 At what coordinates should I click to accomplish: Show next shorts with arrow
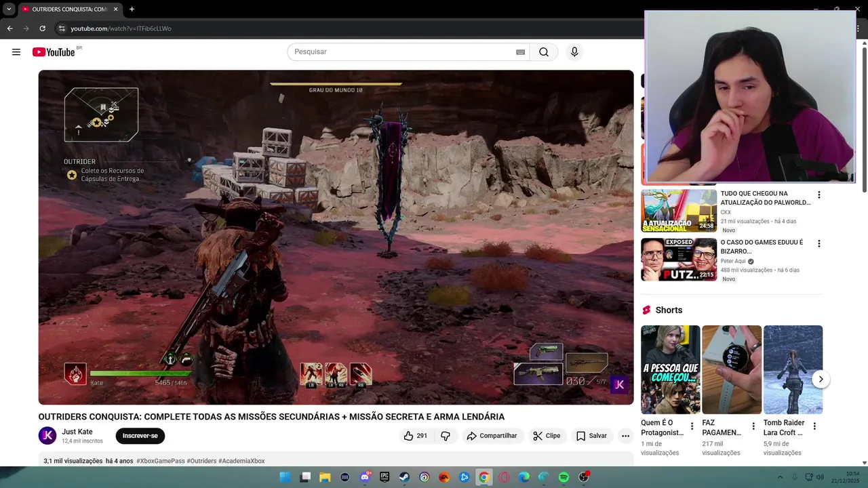[x=821, y=380]
